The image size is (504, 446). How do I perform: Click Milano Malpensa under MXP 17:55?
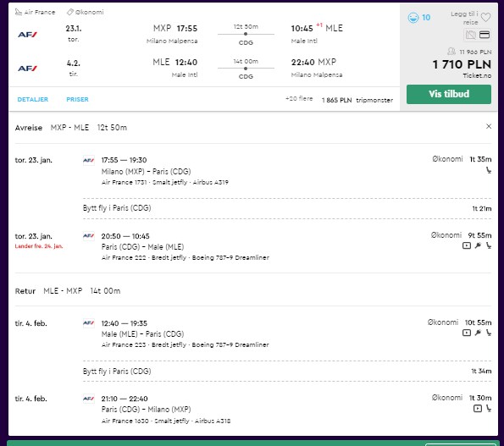(172, 41)
